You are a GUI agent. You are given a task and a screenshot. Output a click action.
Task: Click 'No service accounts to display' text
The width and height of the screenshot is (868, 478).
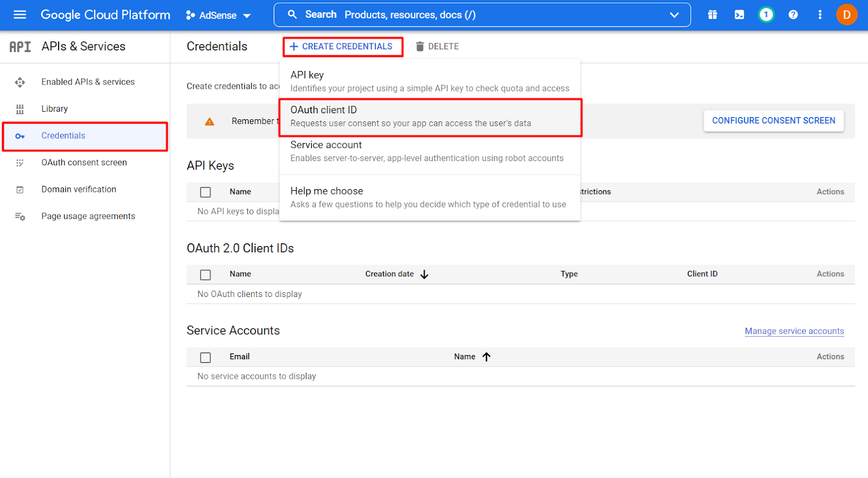[x=257, y=377]
